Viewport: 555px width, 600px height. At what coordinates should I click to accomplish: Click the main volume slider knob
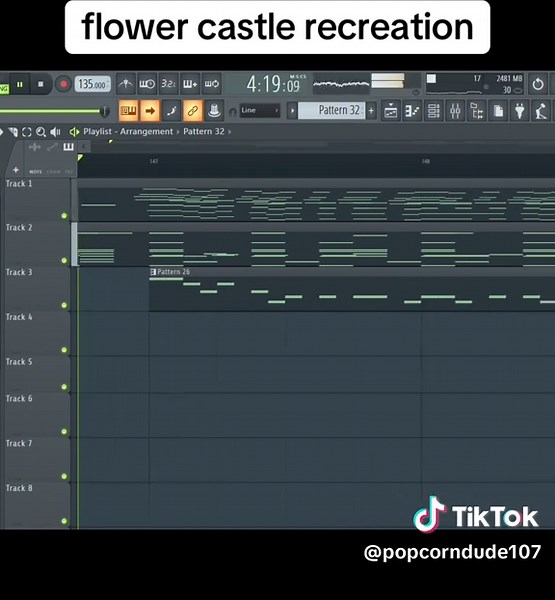[104, 111]
